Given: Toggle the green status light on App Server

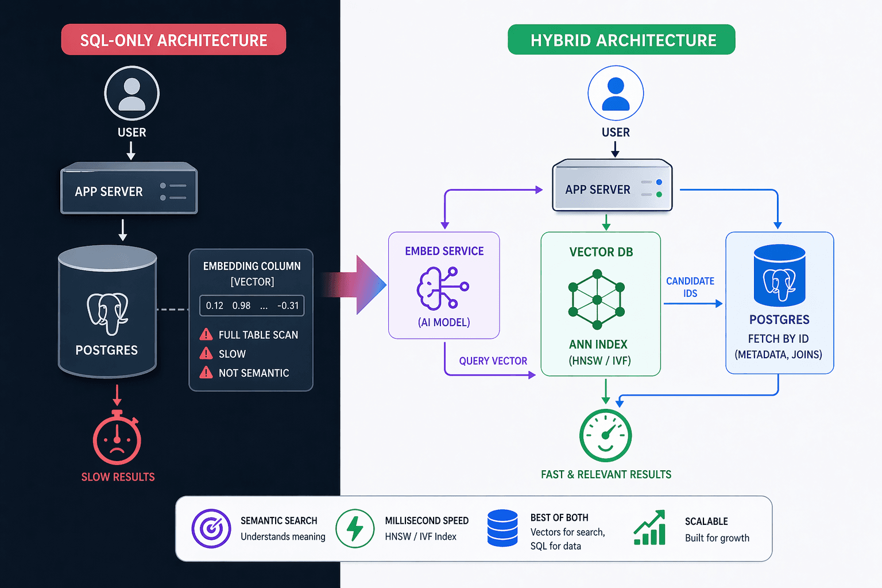Looking at the screenshot, I should [659, 195].
